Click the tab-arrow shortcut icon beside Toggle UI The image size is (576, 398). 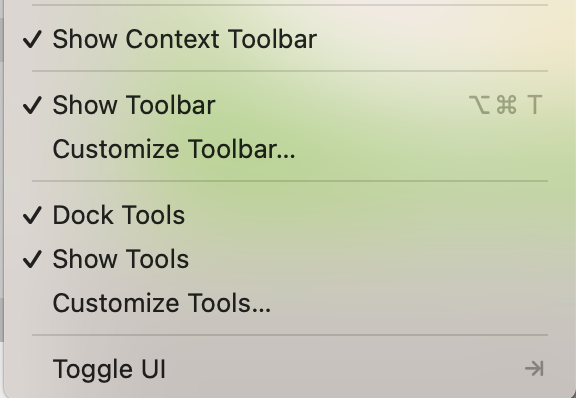click(534, 369)
